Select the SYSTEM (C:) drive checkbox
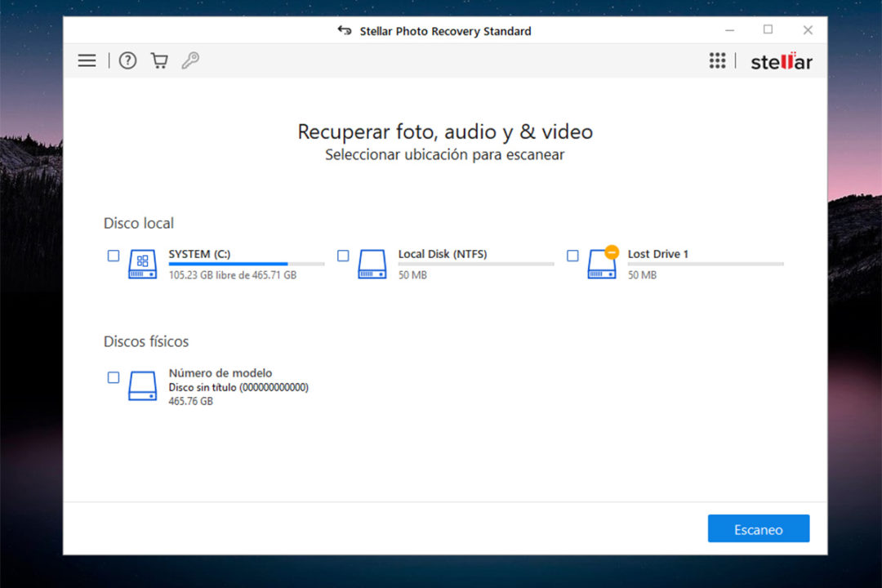 click(x=113, y=255)
